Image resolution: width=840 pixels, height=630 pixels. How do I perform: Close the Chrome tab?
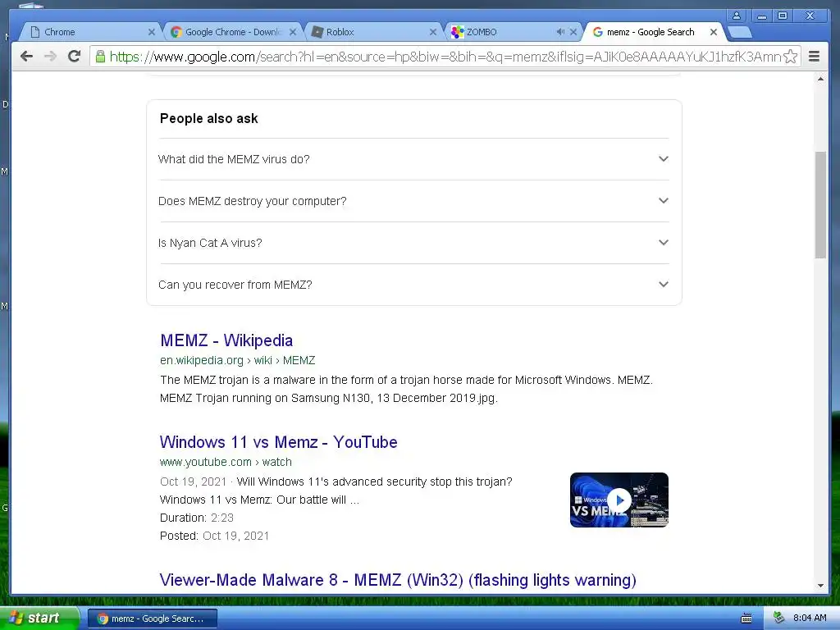pyautogui.click(x=152, y=32)
